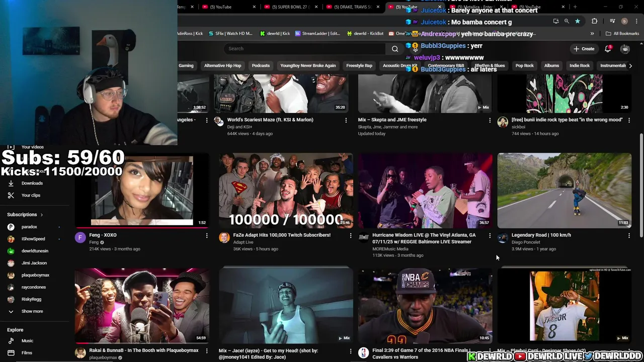Open the Feng - XOXO thumbnail
The image size is (644, 362).
coord(142,191)
